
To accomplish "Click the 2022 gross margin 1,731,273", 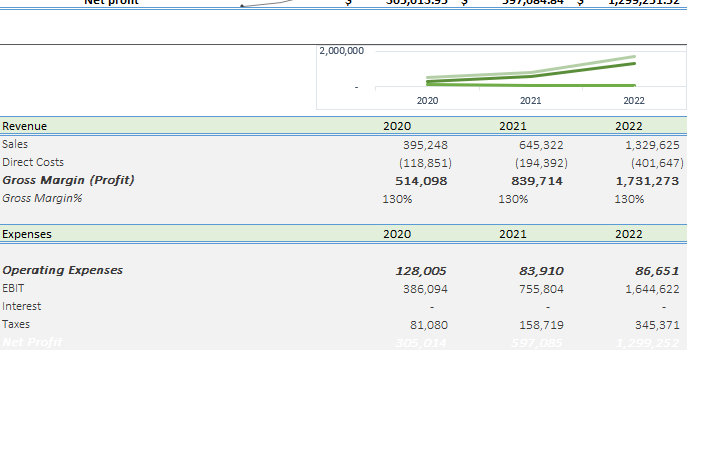I will click(647, 181).
